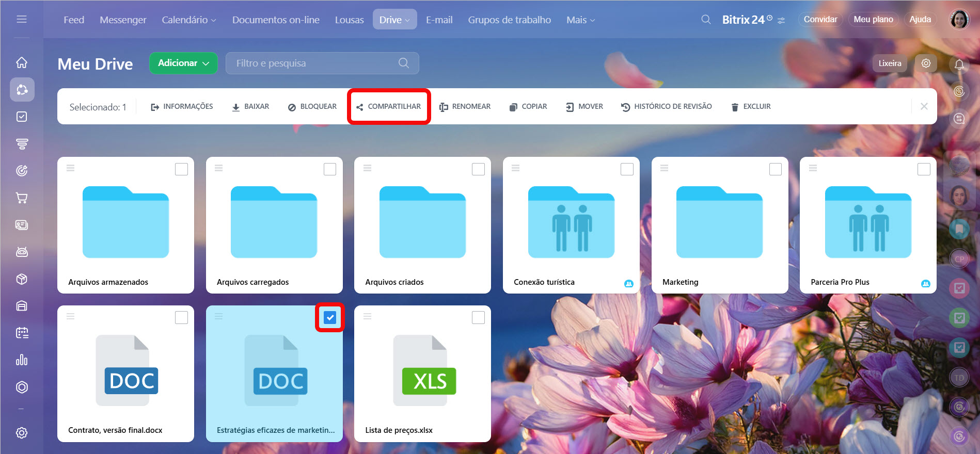The image size is (980, 454).
Task: Click MOVER in the action bar
Action: 584,106
